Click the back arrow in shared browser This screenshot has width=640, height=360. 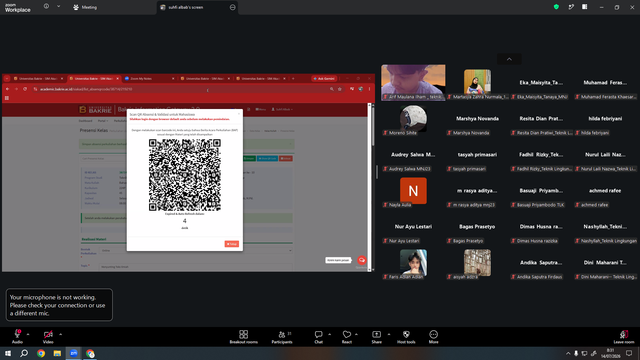pos(7,89)
